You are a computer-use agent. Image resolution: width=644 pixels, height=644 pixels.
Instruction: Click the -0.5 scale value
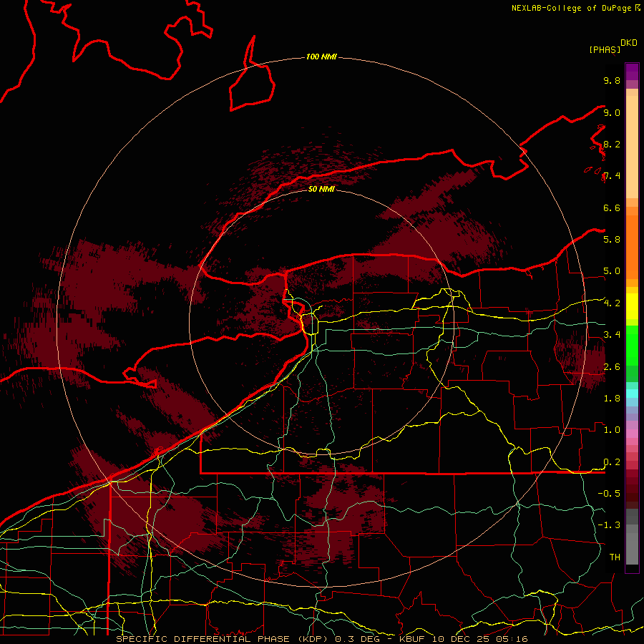pos(609,494)
